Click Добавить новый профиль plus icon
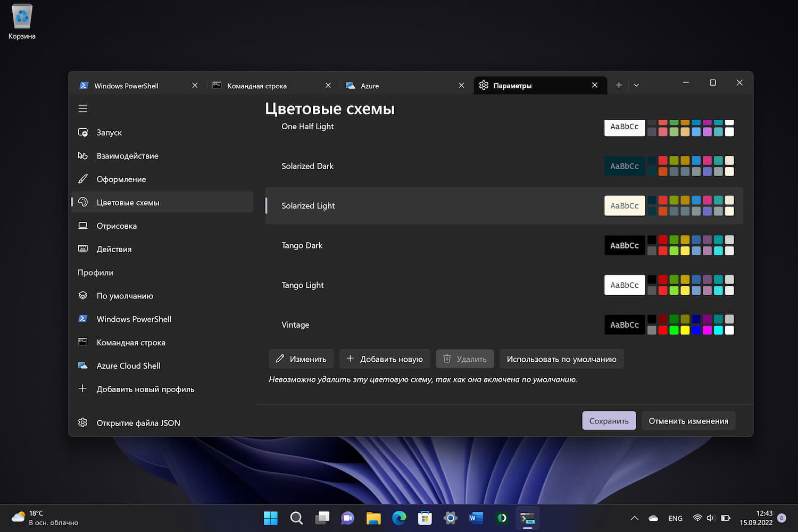The width and height of the screenshot is (798, 532). point(82,389)
